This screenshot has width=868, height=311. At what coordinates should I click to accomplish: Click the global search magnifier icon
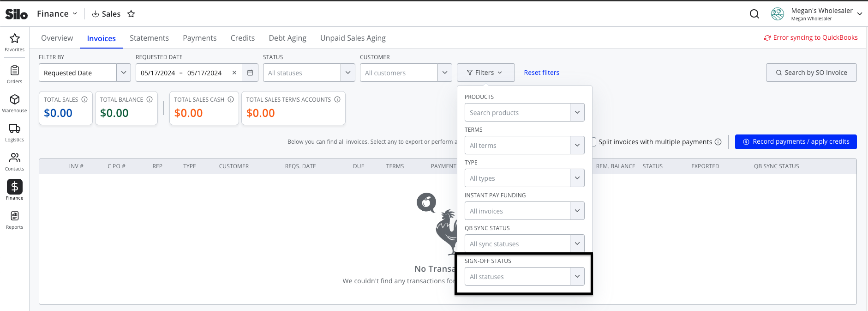754,14
